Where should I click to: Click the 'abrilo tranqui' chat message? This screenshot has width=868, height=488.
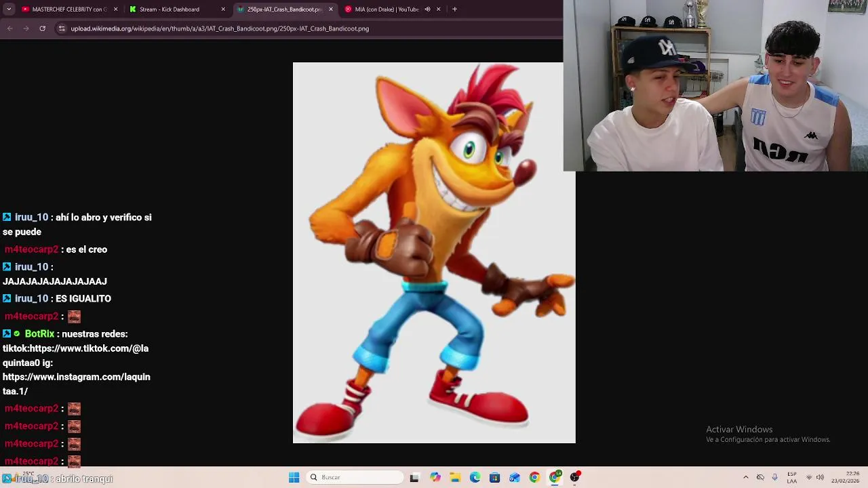click(84, 479)
